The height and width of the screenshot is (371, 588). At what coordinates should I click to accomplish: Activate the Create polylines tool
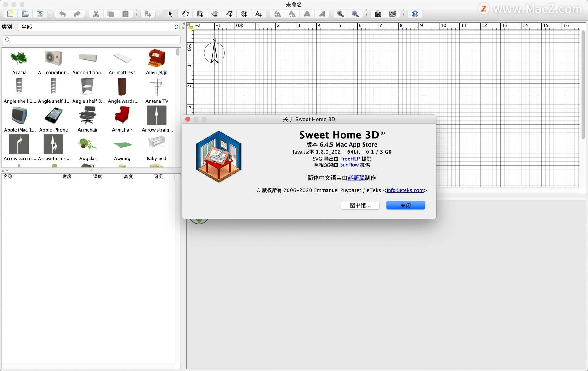229,14
